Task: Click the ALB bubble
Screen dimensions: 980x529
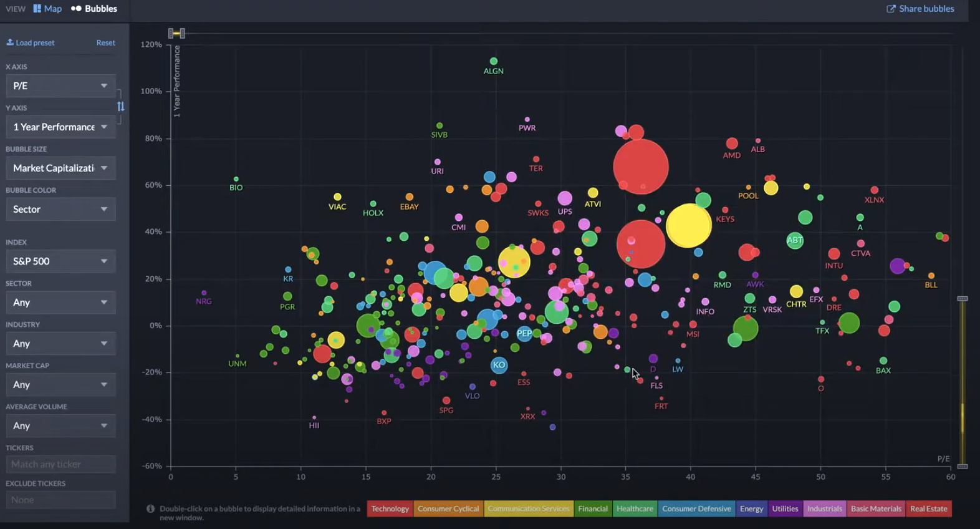Action: click(x=758, y=141)
